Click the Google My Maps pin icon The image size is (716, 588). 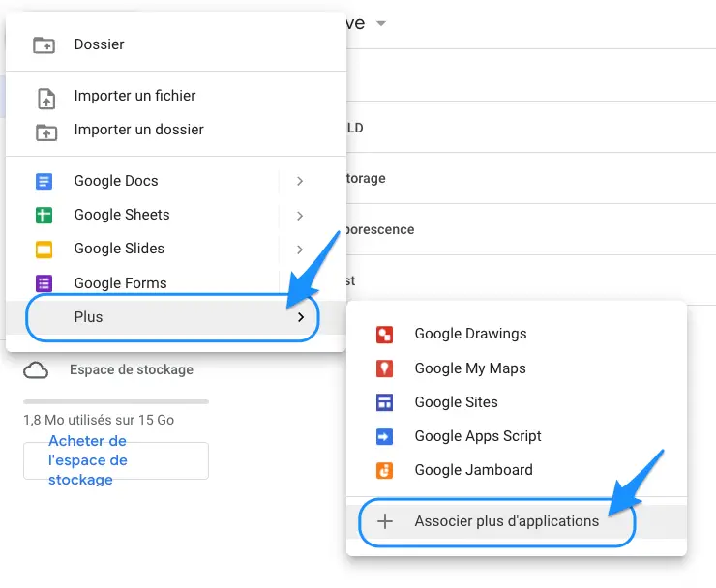tap(384, 368)
